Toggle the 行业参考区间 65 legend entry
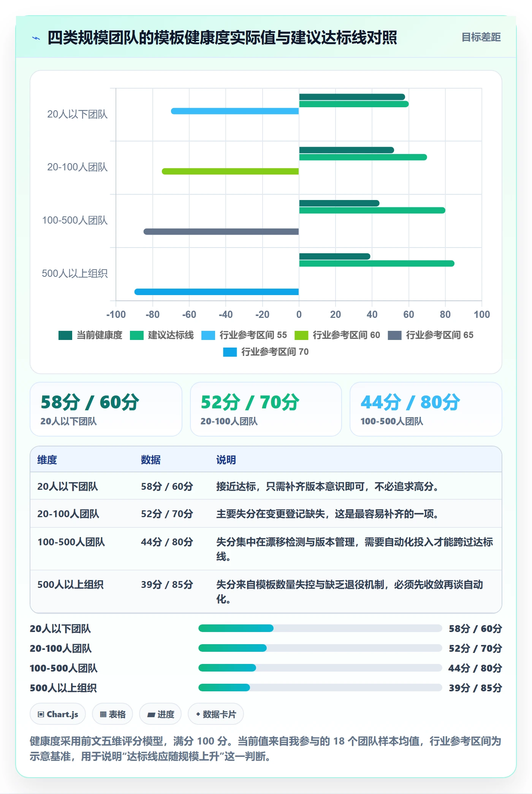Image resolution: width=532 pixels, height=794 pixels. pyautogui.click(x=431, y=335)
